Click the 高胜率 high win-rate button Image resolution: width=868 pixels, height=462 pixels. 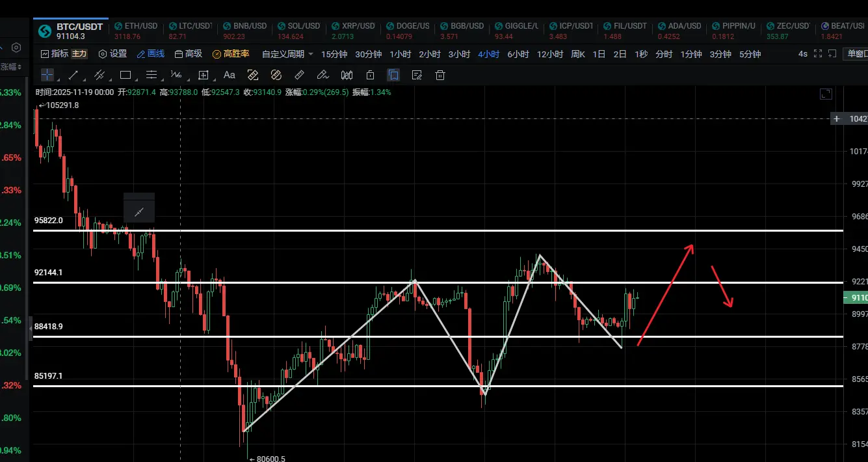pos(231,54)
